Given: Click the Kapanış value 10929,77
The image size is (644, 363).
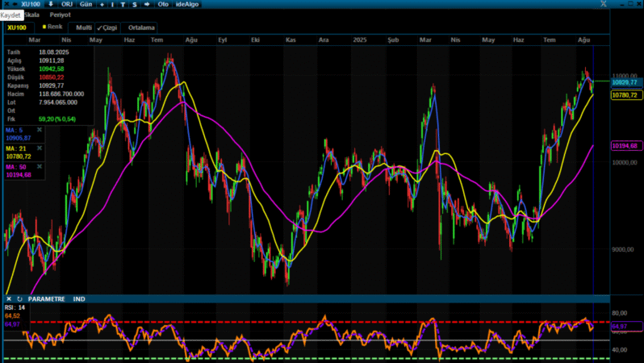Looking at the screenshot, I should [52, 86].
